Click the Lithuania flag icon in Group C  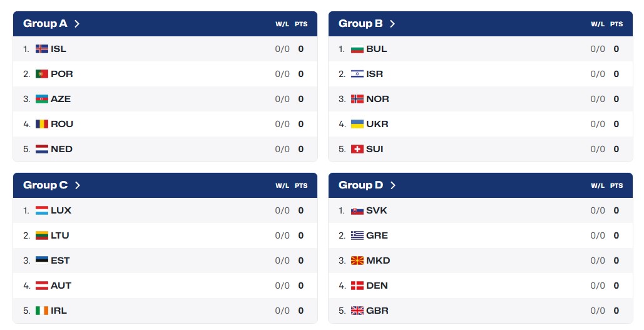[41, 235]
